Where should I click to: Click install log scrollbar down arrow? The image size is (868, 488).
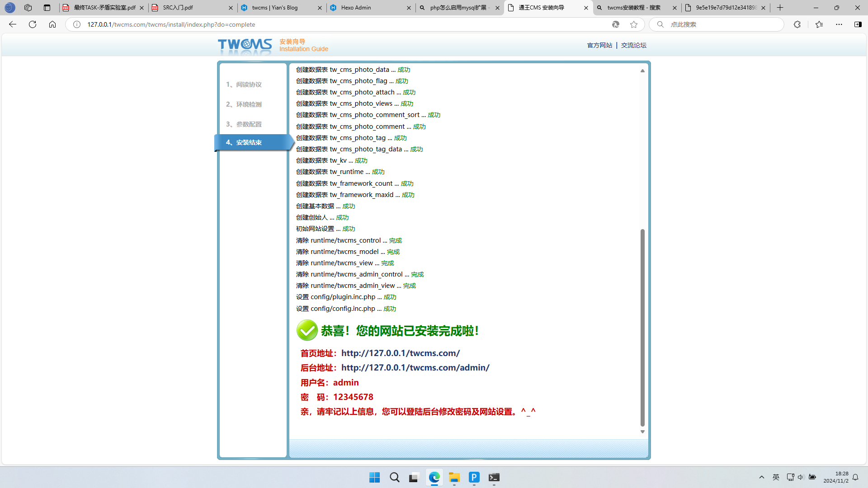tap(642, 432)
